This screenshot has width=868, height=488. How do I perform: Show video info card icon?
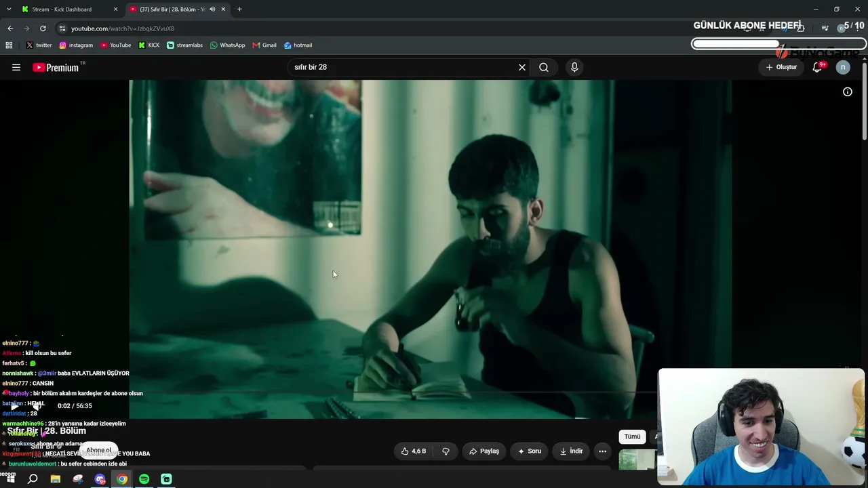click(x=848, y=91)
